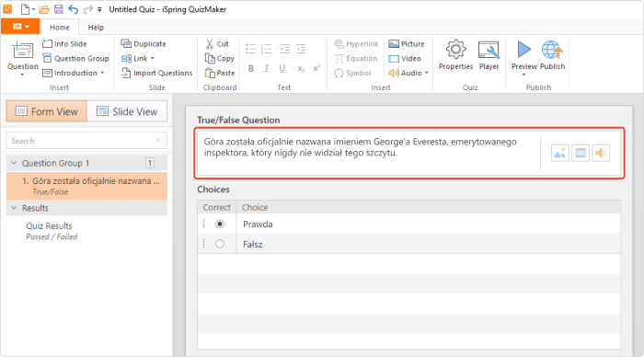Undo the last action
This screenshot has height=357, width=644.
point(73,9)
